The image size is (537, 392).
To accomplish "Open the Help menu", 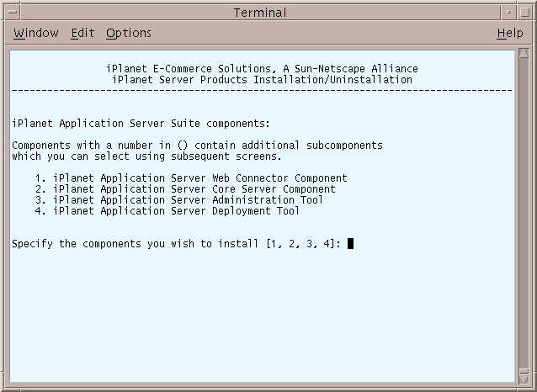I will click(x=510, y=33).
